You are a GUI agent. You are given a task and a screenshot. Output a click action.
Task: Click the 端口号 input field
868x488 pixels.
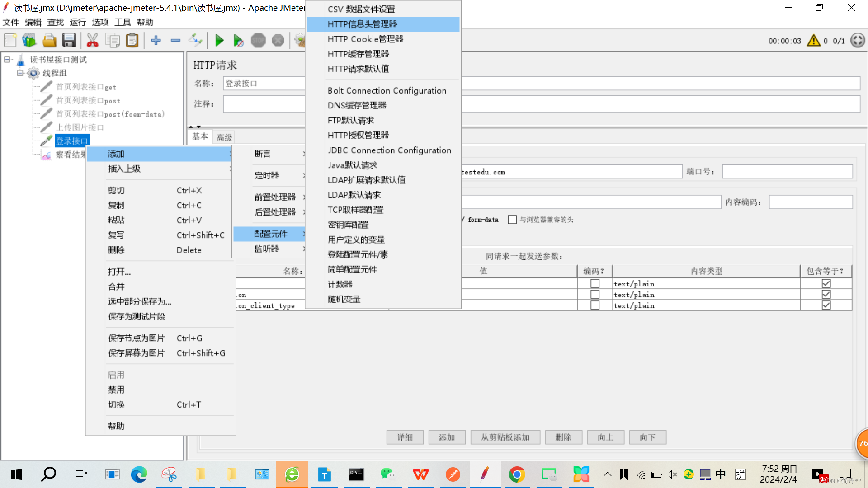(787, 172)
